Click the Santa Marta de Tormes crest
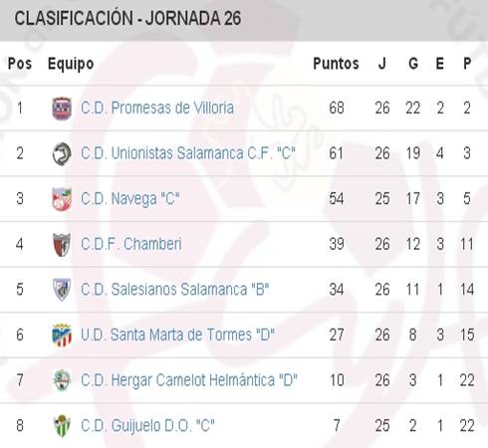Screen dimensions: 488x448 62,336
